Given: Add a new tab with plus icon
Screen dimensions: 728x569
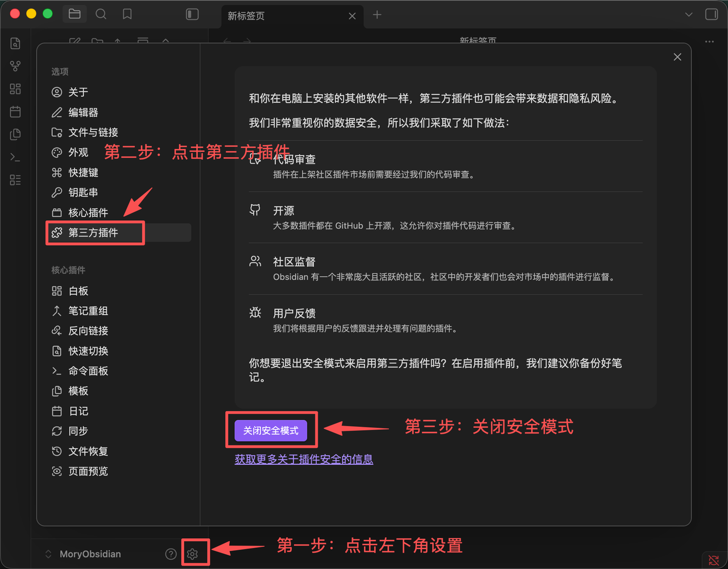Looking at the screenshot, I should [377, 15].
